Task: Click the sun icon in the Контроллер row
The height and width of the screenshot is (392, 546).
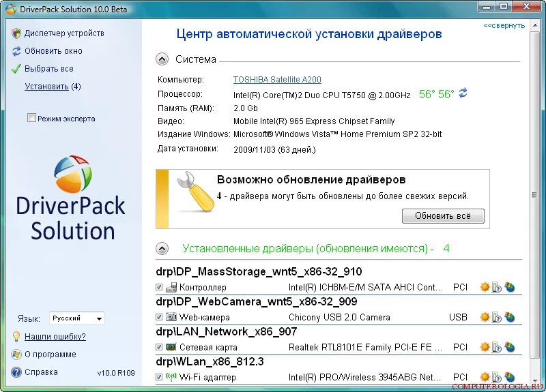Action: click(485, 287)
